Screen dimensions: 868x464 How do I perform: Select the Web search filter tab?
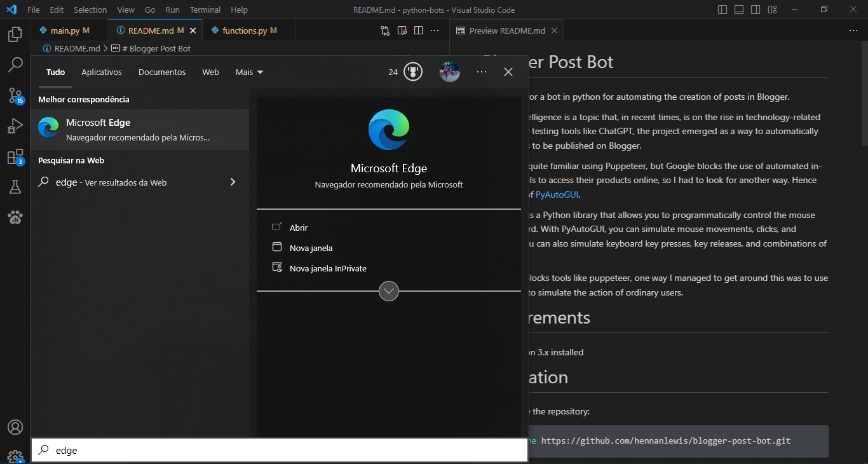pyautogui.click(x=210, y=72)
